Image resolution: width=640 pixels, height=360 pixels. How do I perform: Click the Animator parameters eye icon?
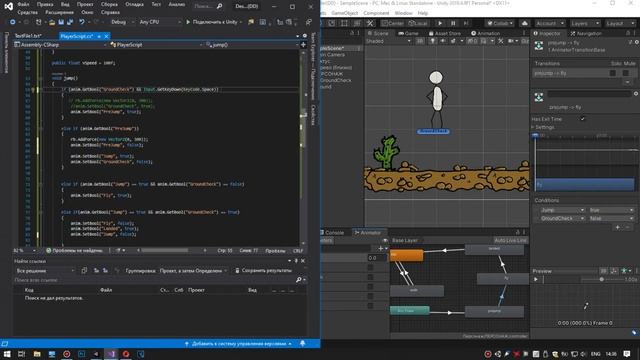[384, 240]
